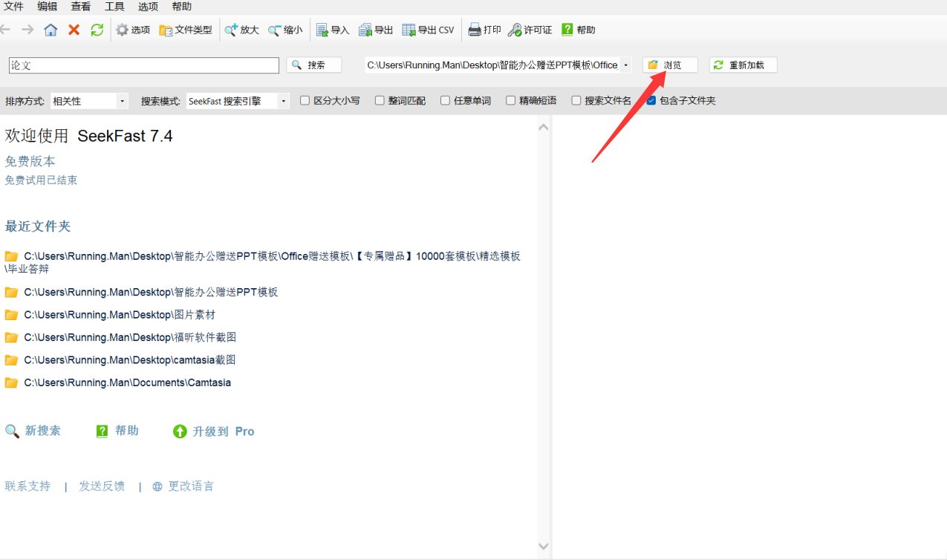Click the 联系支持 link
Image resolution: width=947 pixels, height=560 pixels.
(27, 486)
